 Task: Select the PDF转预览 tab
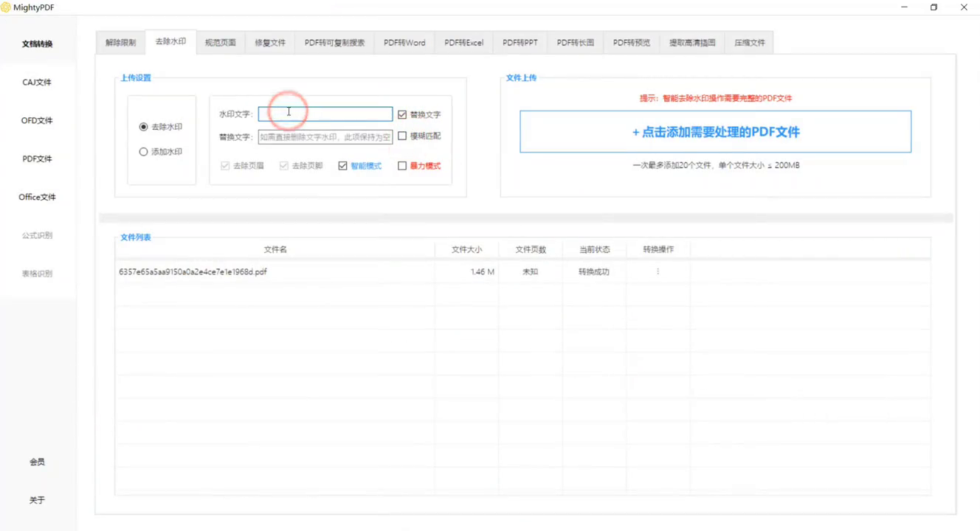pyautogui.click(x=631, y=43)
